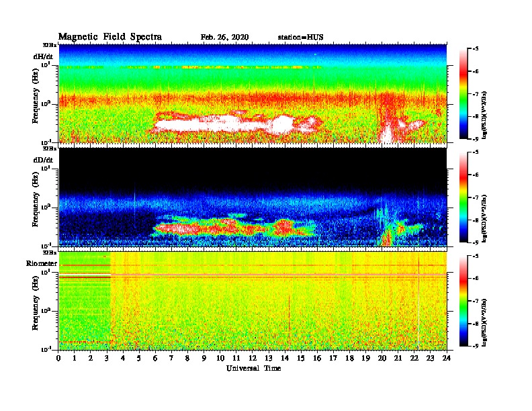This screenshot has height=411, width=532.
Task: Click the hour 12 tick label
Action: [x=253, y=358]
